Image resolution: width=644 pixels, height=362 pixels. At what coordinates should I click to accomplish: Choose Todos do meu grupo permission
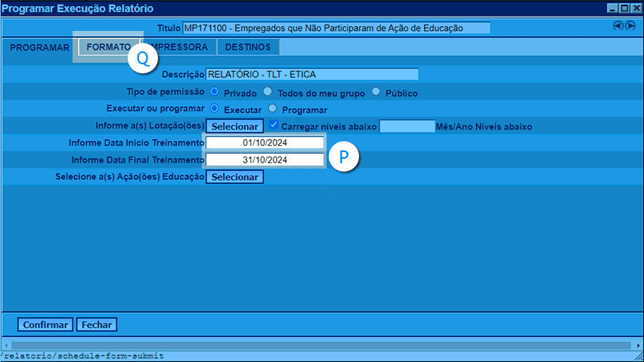pos(268,91)
